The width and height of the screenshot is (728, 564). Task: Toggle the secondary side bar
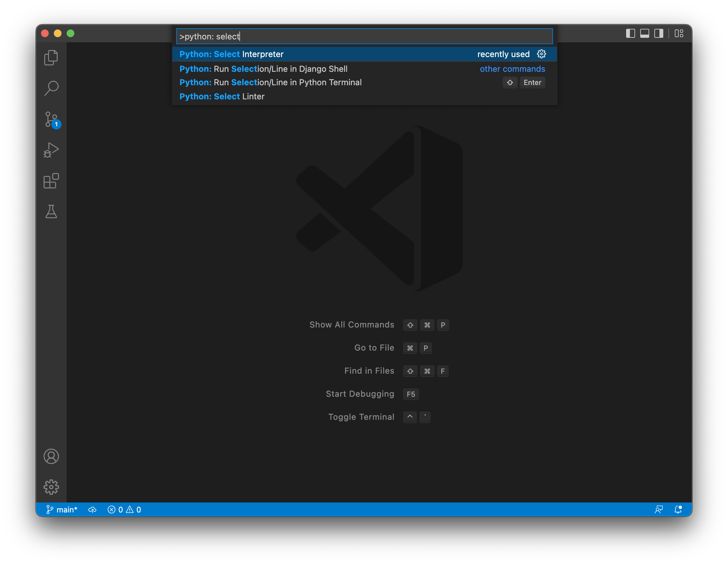[x=659, y=33]
